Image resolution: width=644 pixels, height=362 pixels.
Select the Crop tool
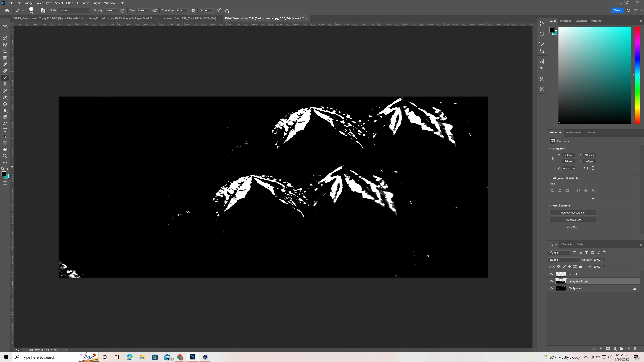click(5, 51)
